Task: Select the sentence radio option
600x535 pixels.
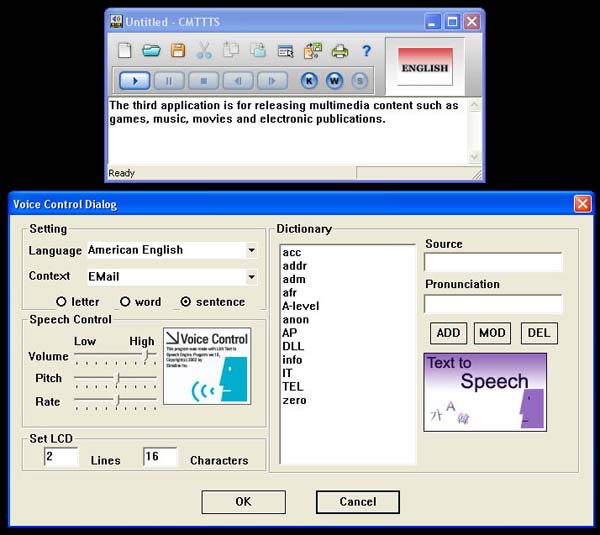Action: (186, 302)
